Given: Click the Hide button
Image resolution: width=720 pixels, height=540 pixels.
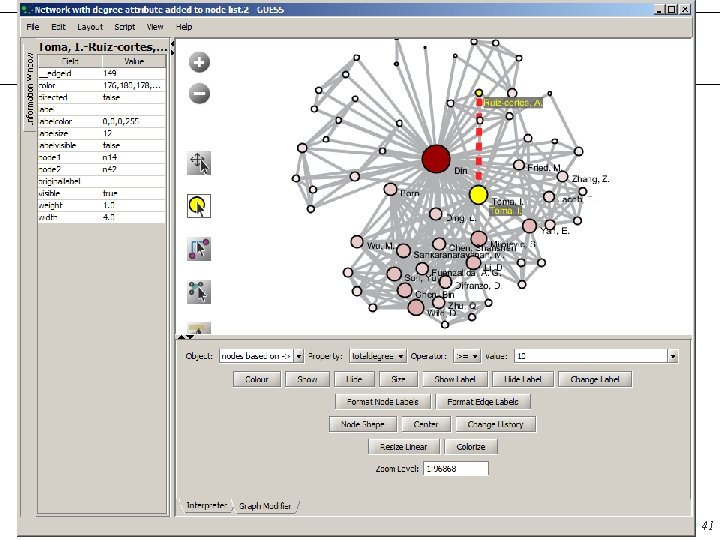Looking at the screenshot, I should (x=354, y=379).
